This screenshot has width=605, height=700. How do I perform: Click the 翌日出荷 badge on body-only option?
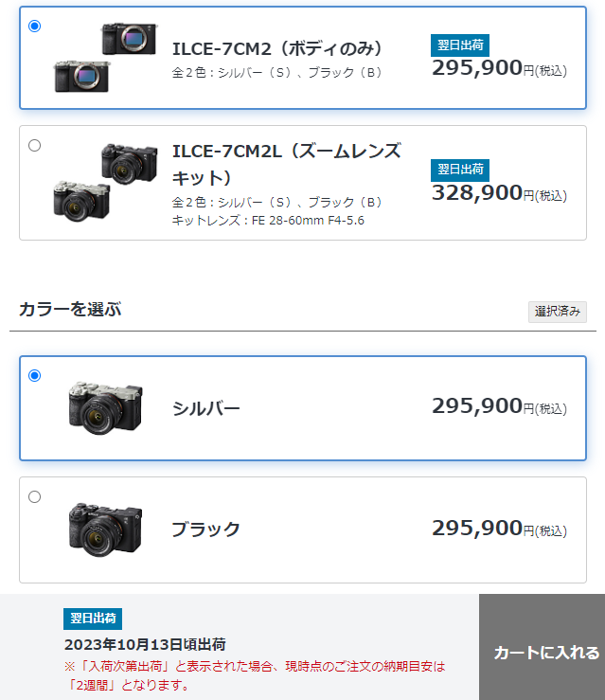point(460,45)
